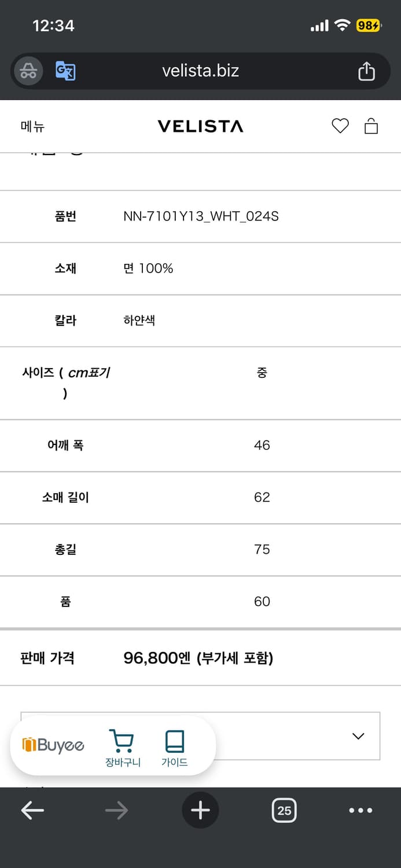
Task: Tap the VELISTA logo
Action: tap(200, 126)
